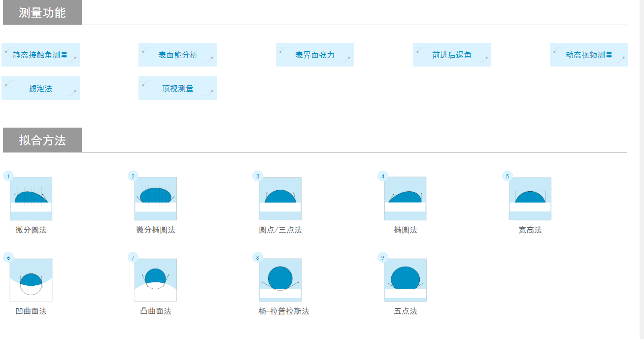
Task: Pick the 凹曲面法 concave surface icon
Action: tap(31, 280)
